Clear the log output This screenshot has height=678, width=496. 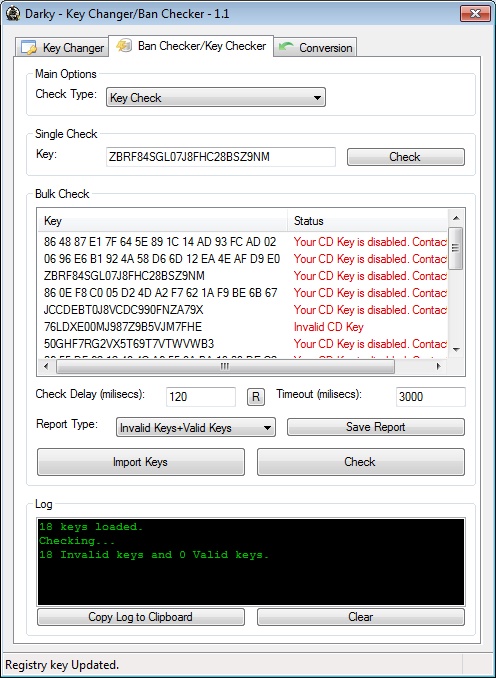pos(361,617)
